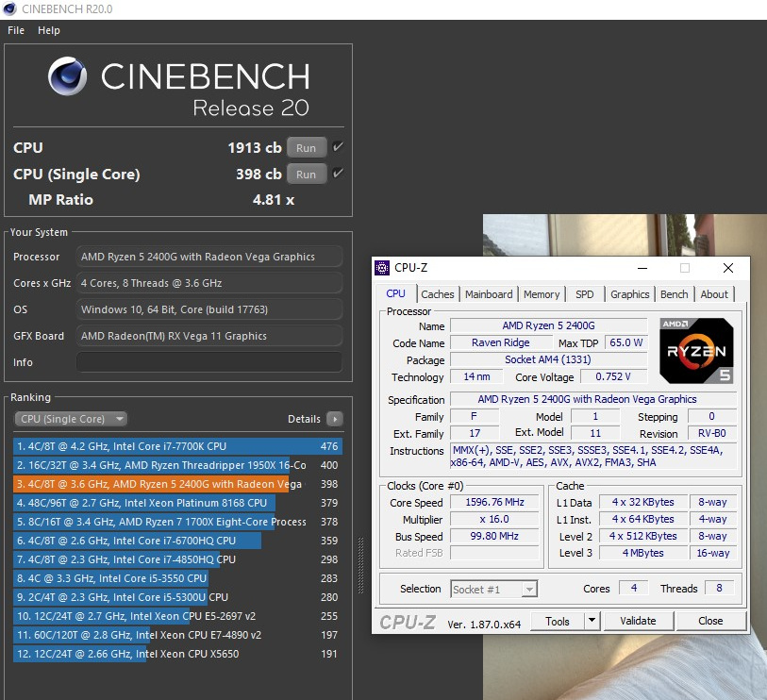Close the CPU-Z window with X
This screenshot has width=767, height=700.
pos(728,268)
